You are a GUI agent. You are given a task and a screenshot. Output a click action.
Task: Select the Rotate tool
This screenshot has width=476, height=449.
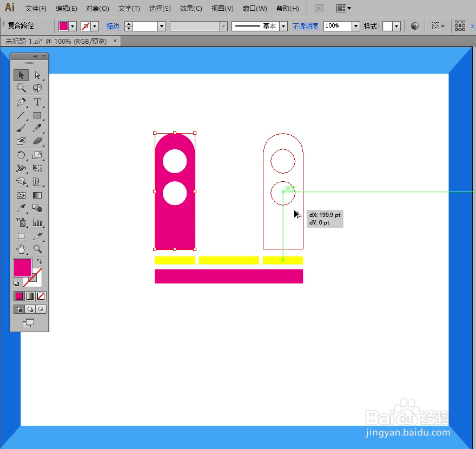21,155
